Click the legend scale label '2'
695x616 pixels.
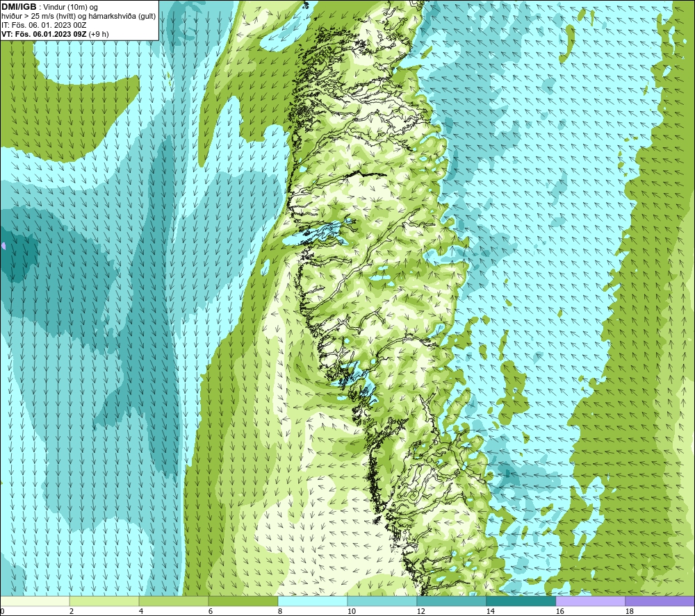[72, 611]
